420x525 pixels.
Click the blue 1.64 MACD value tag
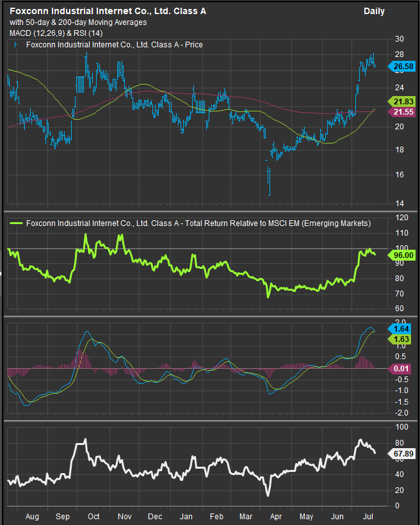click(x=403, y=327)
